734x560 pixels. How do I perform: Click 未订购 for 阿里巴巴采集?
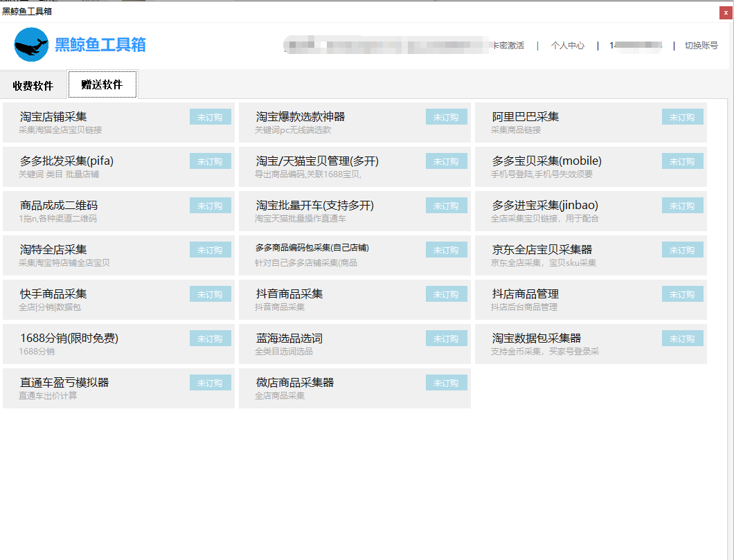coord(683,117)
